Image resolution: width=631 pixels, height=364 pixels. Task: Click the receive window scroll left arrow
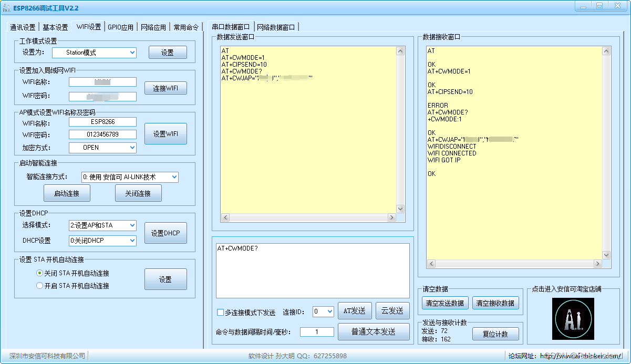431,264
